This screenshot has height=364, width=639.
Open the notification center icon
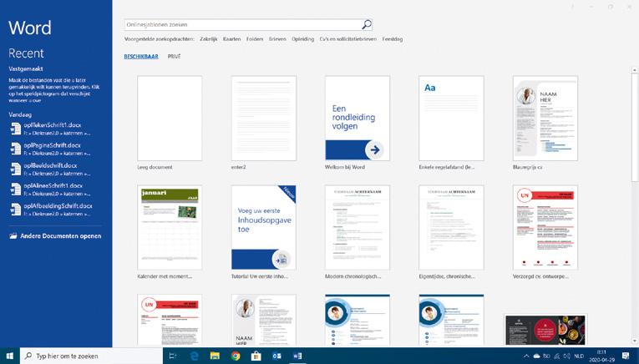626,356
